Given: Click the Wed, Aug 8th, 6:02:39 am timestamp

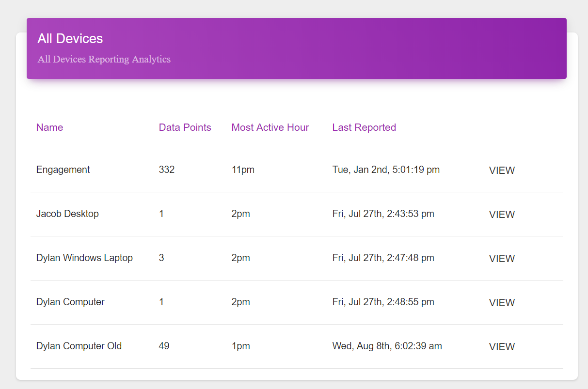Looking at the screenshot, I should coord(387,346).
